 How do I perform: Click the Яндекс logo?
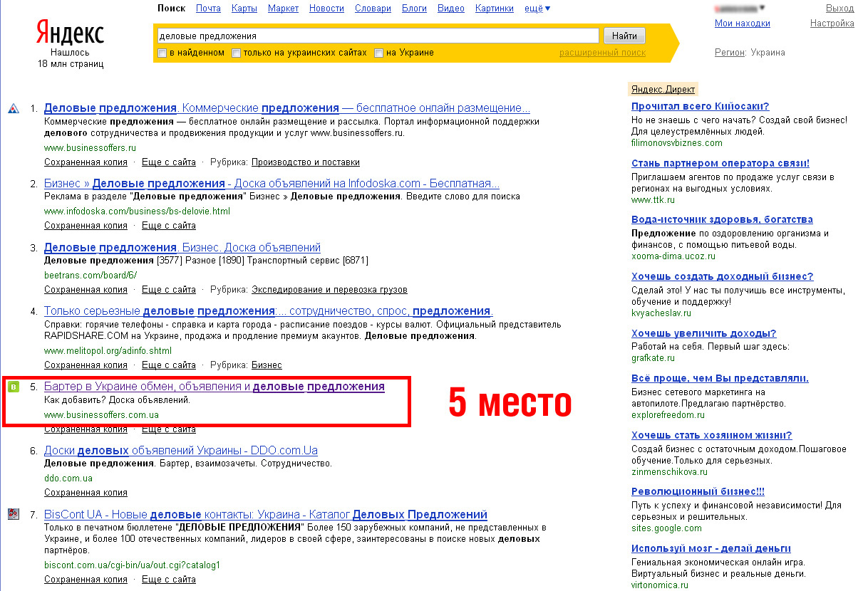[x=70, y=33]
